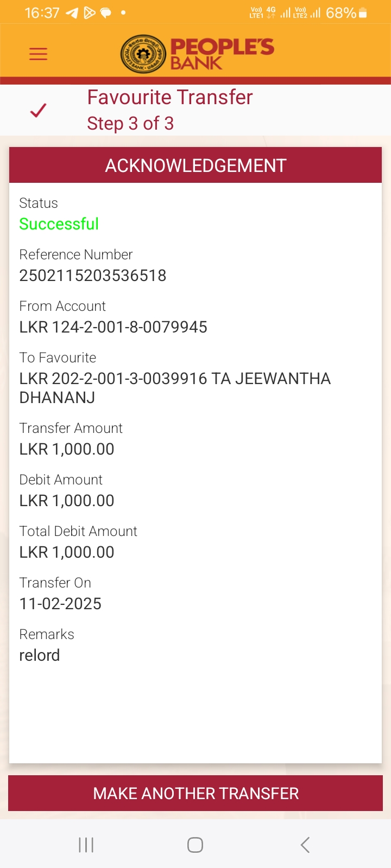Tap the Transfer Amount value
This screenshot has height=868, width=391.
(67, 449)
